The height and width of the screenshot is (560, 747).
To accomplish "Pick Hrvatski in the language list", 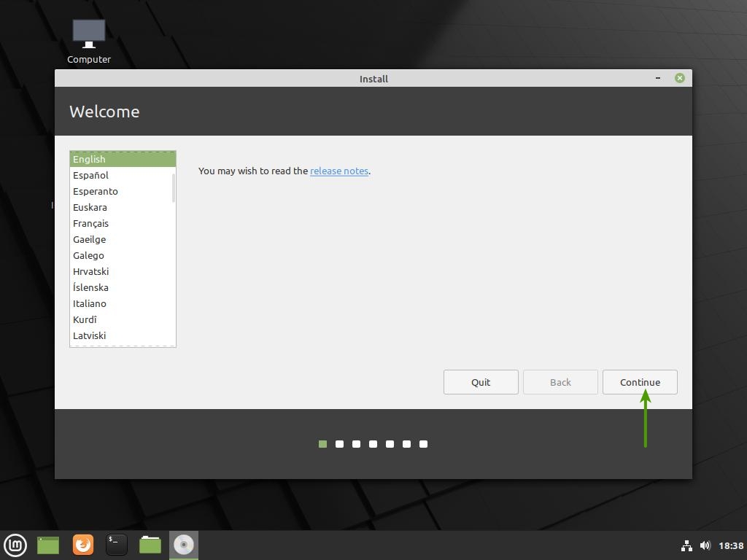I will pyautogui.click(x=91, y=271).
